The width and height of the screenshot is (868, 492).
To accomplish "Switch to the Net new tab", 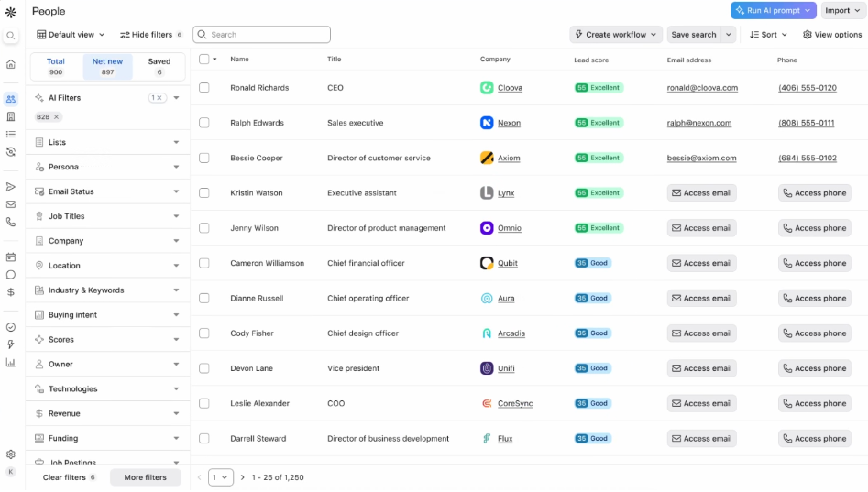I will click(107, 66).
